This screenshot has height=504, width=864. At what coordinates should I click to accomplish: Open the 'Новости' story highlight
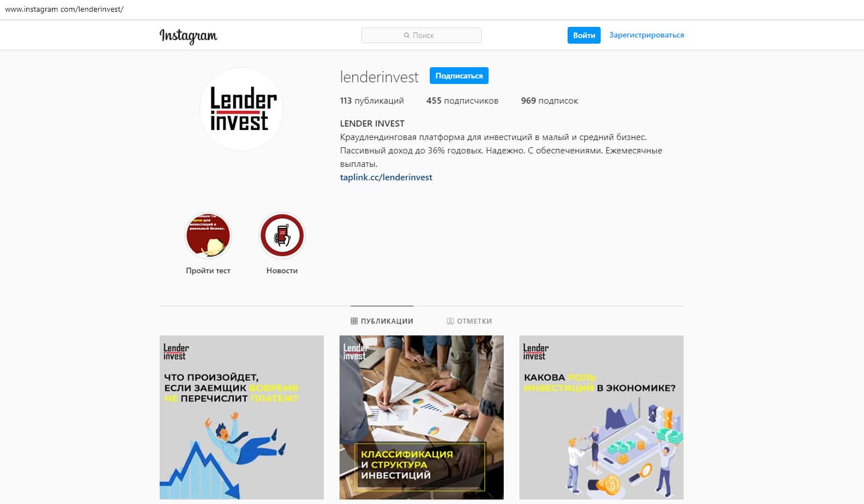pos(282,236)
